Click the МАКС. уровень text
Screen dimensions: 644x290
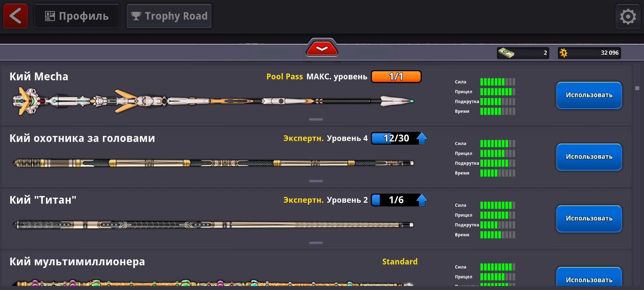(x=337, y=77)
